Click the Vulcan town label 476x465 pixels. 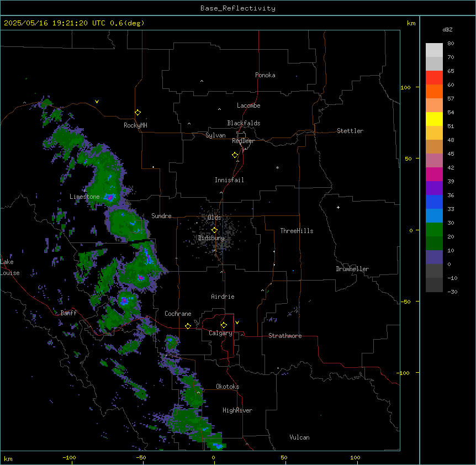[299, 437]
